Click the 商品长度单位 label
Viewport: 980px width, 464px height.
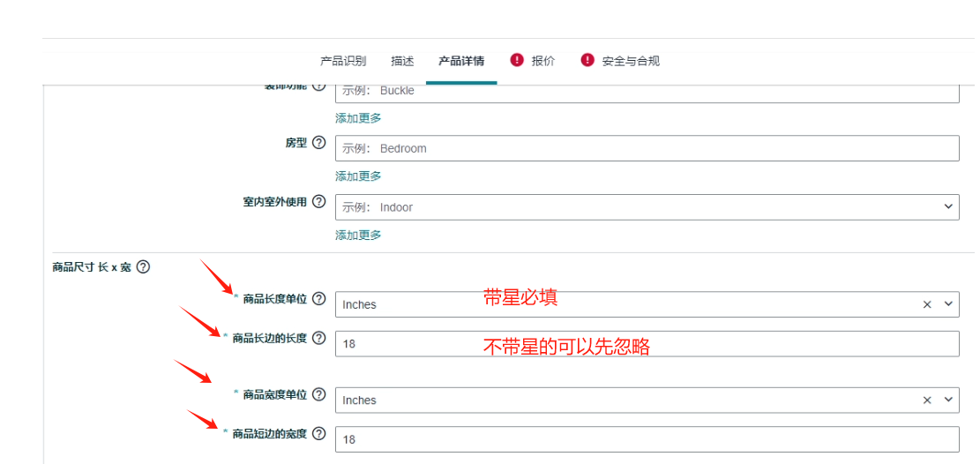coord(275,299)
